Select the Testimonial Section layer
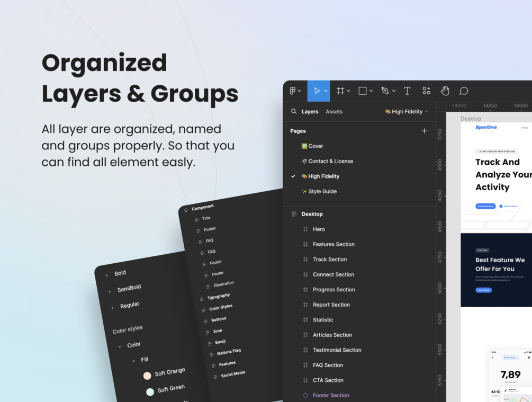 [337, 350]
